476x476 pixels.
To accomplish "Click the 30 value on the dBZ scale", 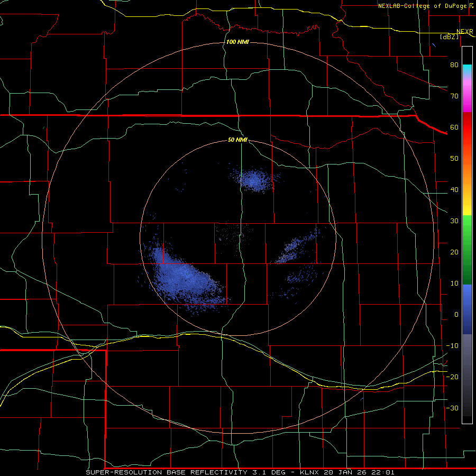I will tap(454, 221).
